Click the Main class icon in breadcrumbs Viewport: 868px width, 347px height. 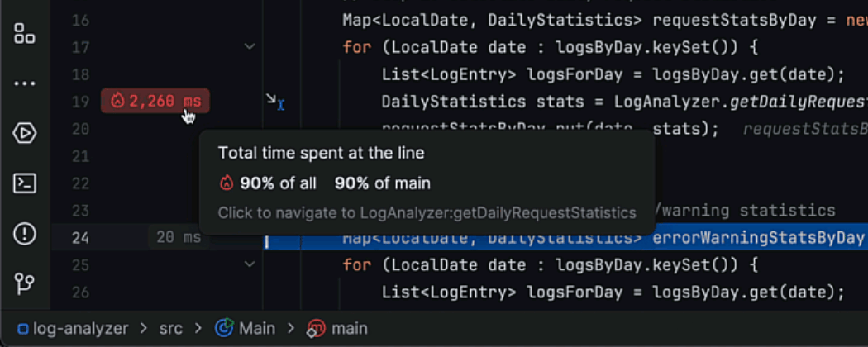pyautogui.click(x=223, y=328)
